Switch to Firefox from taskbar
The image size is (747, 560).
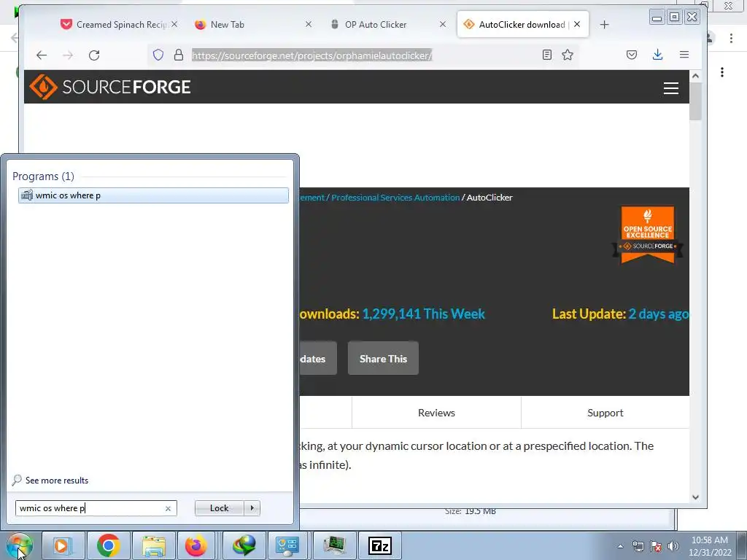click(x=196, y=545)
